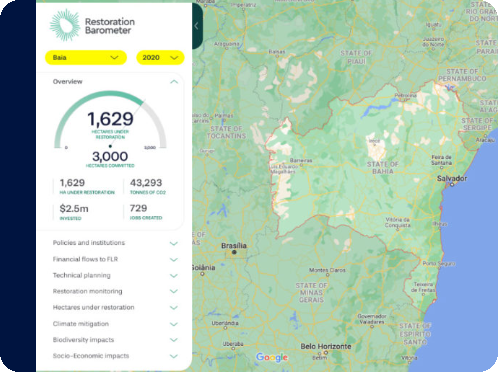Click the 3,000 hectares committed figure
The width and height of the screenshot is (498, 372).
(110, 156)
